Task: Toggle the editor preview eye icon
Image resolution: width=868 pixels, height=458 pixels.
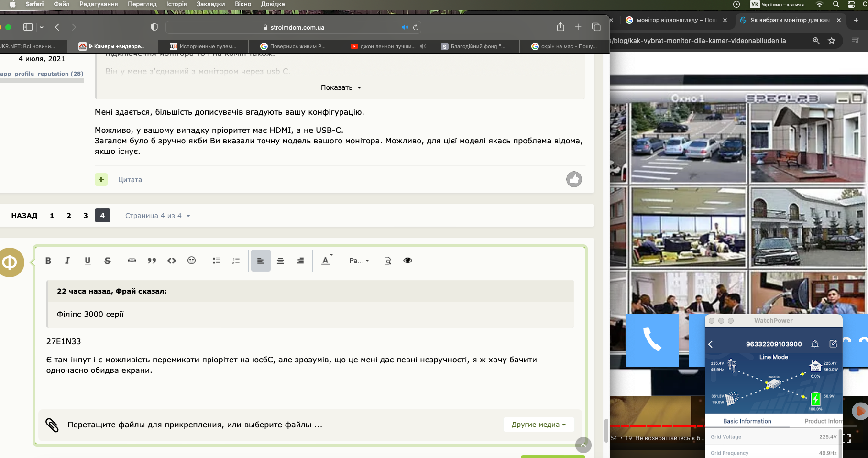Action: [x=407, y=261]
